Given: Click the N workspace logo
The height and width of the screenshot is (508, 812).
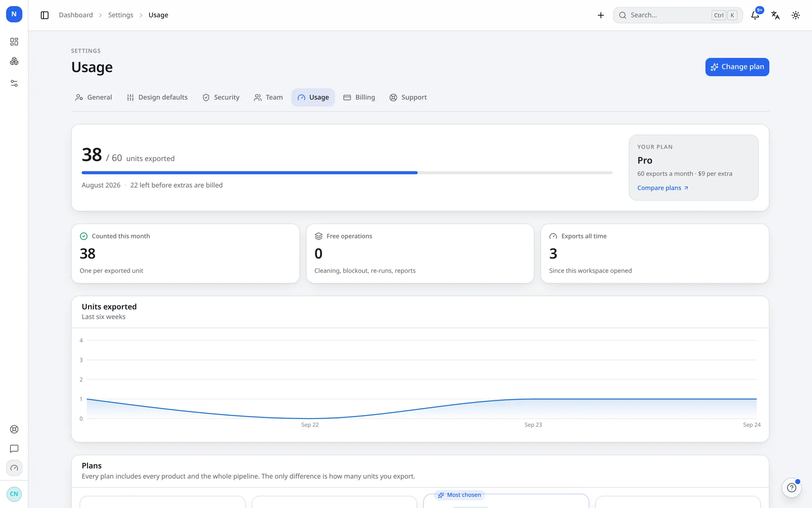Looking at the screenshot, I should (14, 14).
